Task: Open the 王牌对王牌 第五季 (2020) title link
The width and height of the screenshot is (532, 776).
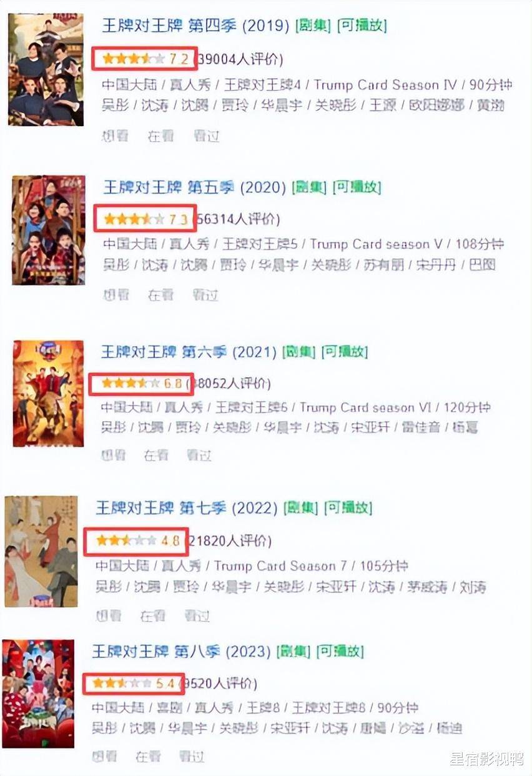Action: 194,187
